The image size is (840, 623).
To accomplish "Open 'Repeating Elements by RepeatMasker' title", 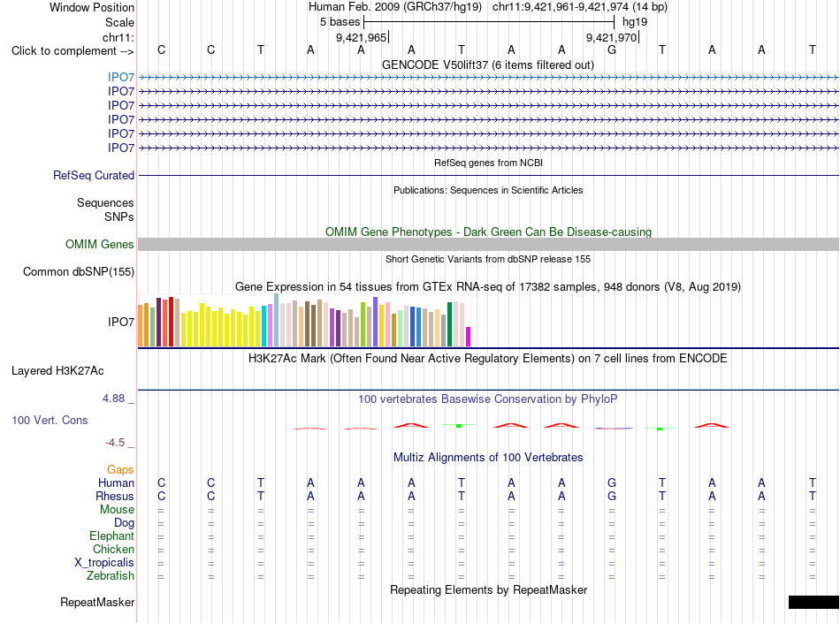I will (488, 589).
